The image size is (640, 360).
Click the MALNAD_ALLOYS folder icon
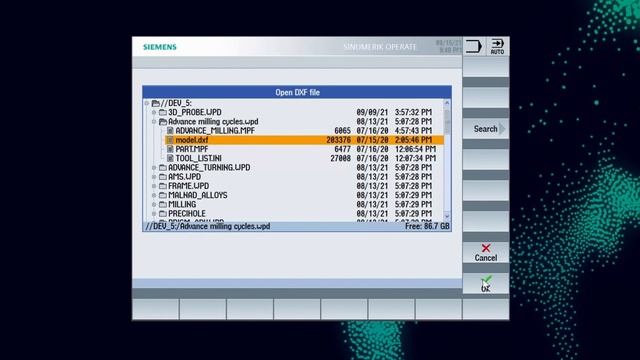click(163, 196)
